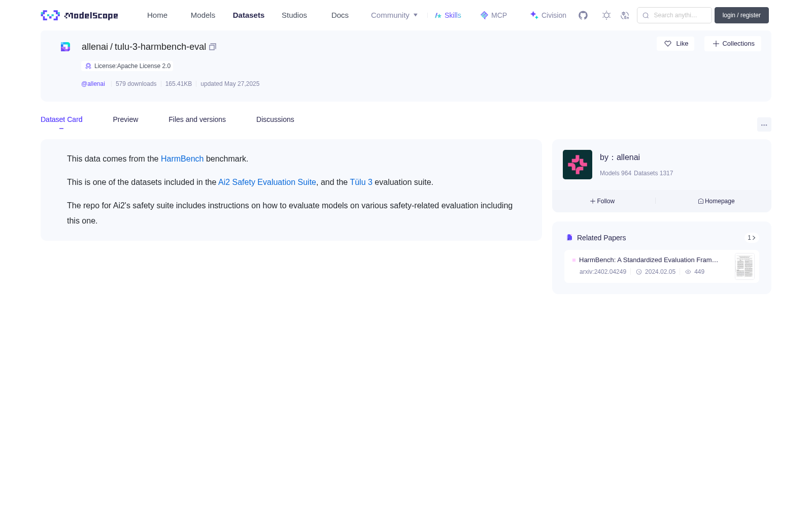Viewport: 812px width, 508px height.
Task: Click the paper views eye icon
Action: click(688, 272)
